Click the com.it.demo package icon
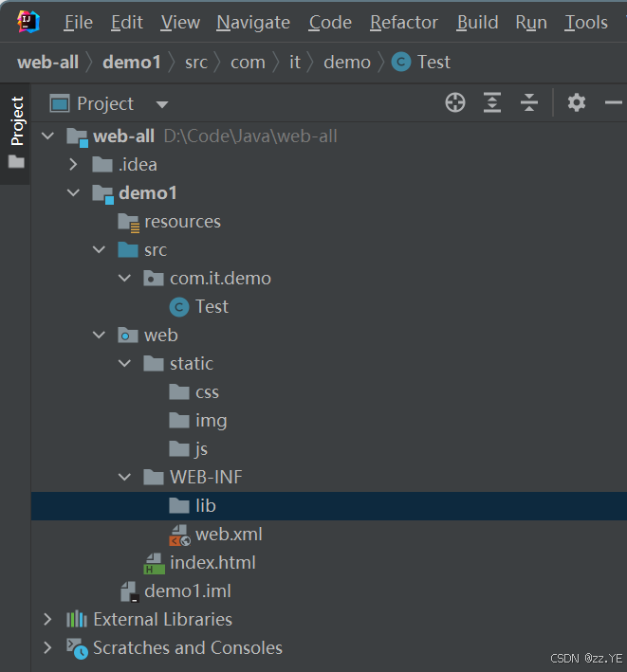Viewport: 627px width, 672px height. click(x=154, y=278)
